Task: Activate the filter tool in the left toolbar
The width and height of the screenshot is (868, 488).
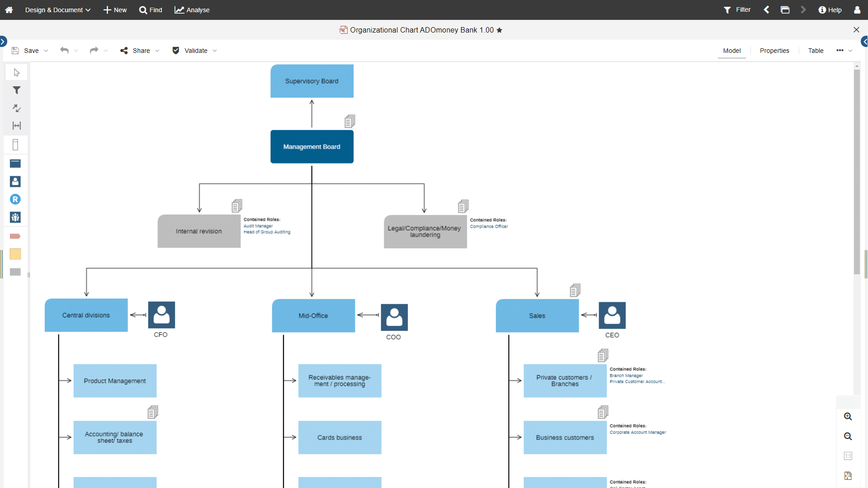Action: pyautogui.click(x=16, y=90)
